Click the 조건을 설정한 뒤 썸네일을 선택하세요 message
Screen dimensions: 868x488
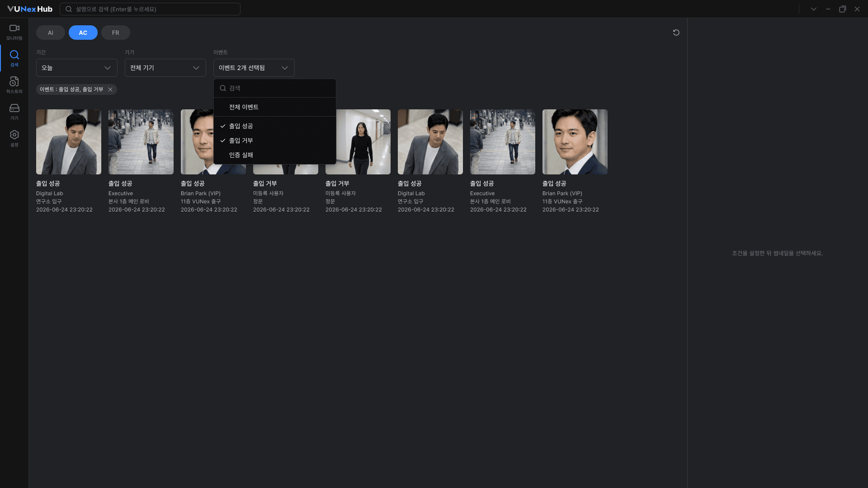coord(777,253)
